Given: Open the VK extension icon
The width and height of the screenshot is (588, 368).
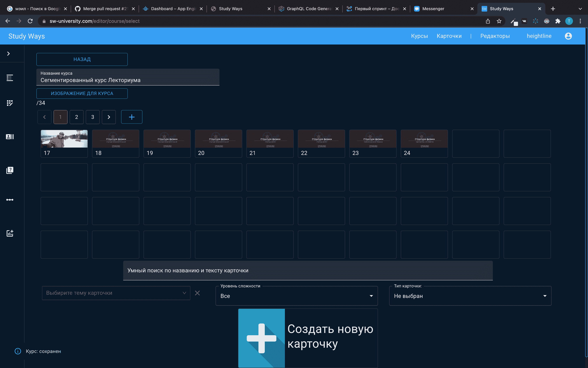Looking at the screenshot, I should click(x=524, y=21).
